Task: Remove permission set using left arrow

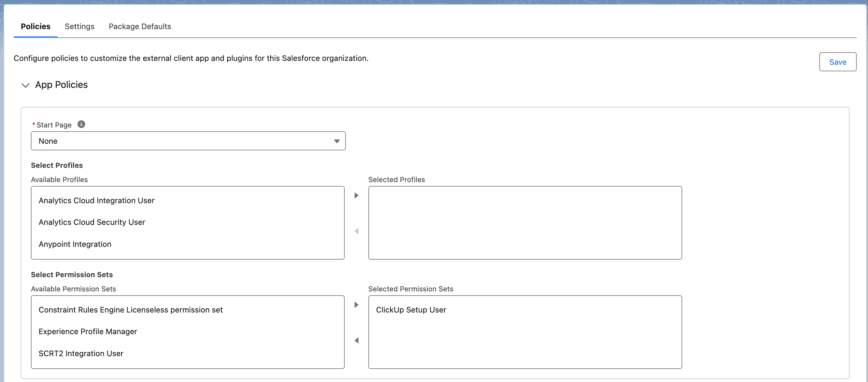Action: tap(356, 340)
